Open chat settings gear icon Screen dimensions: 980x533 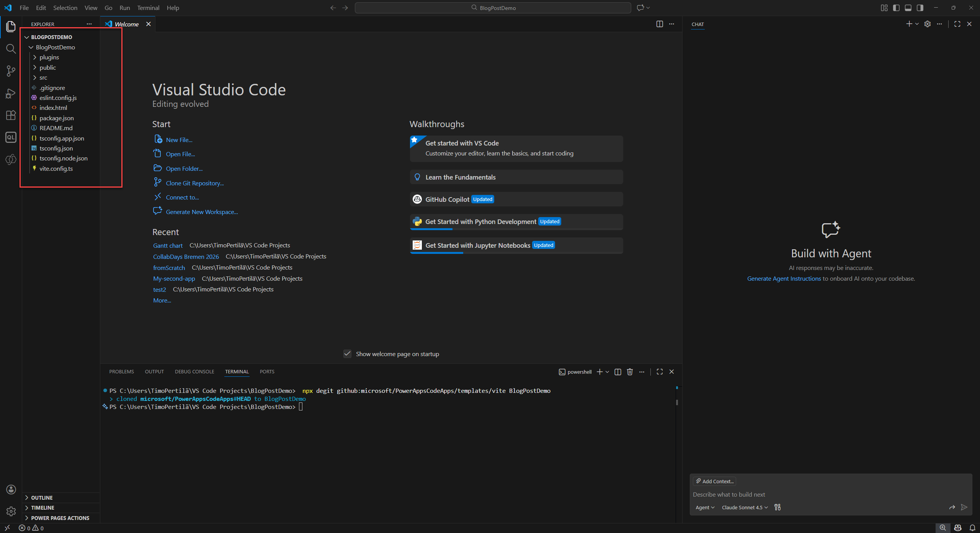point(927,24)
